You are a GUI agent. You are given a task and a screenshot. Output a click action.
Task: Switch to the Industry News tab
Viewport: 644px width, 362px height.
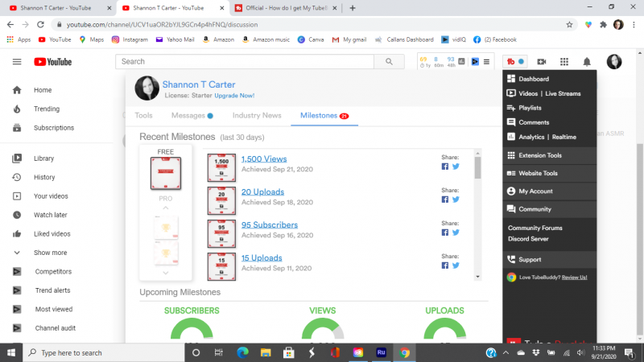(257, 116)
